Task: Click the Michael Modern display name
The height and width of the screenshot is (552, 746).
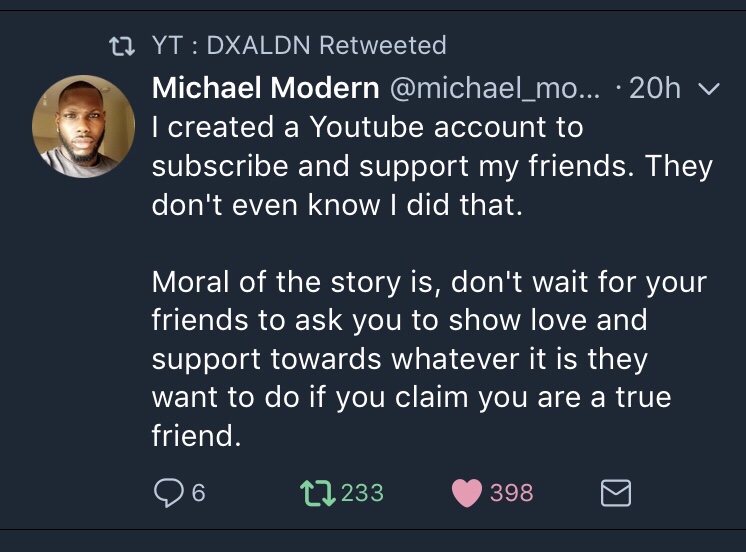Action: [265, 89]
